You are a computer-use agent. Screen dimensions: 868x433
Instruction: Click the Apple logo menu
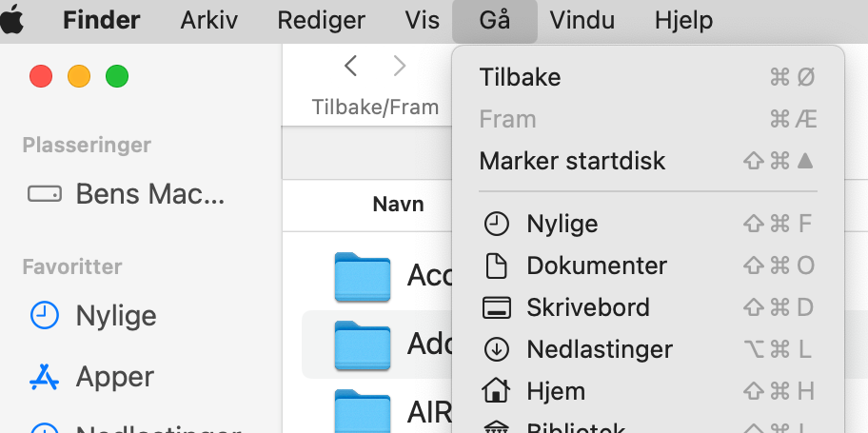[13, 20]
